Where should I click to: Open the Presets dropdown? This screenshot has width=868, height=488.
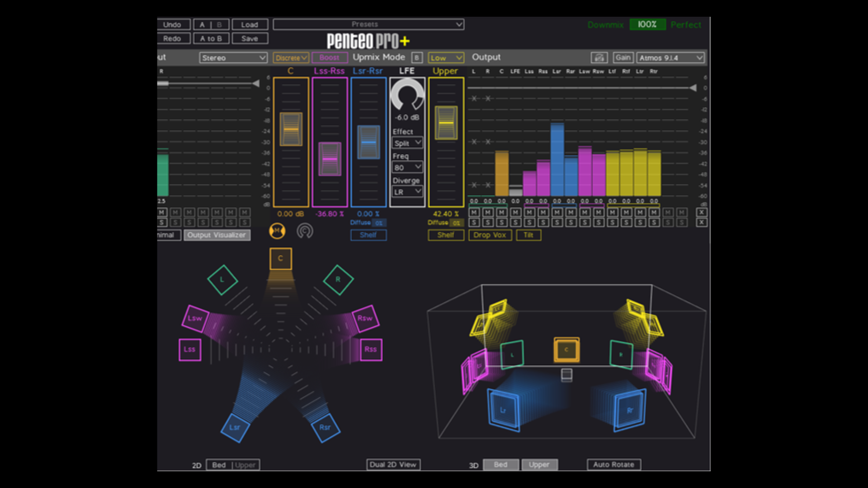368,24
